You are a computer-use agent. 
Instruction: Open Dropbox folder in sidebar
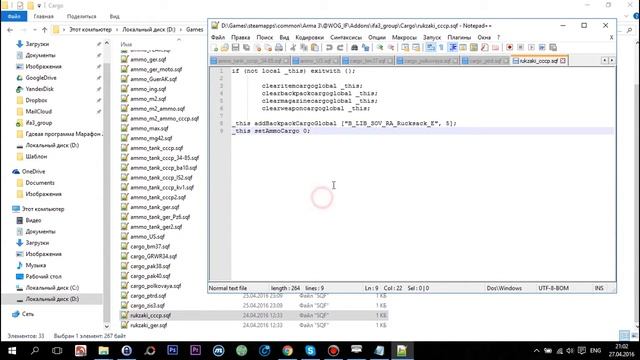pyautogui.click(x=36, y=100)
